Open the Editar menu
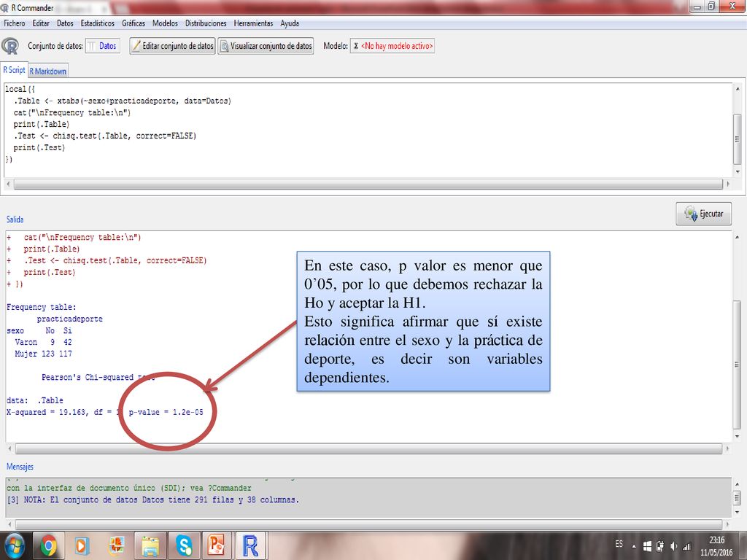The width and height of the screenshot is (747, 560). point(41,23)
